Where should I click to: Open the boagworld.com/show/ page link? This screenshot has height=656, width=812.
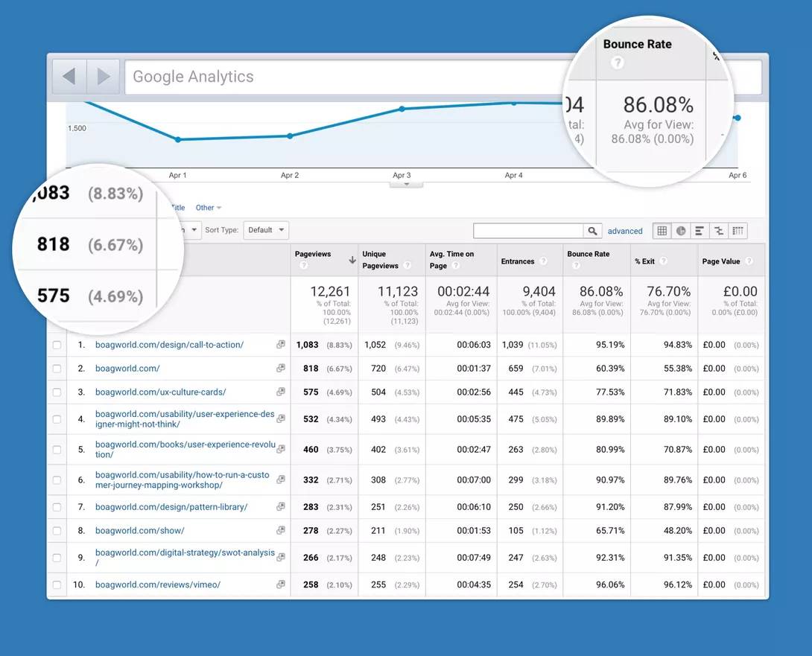(139, 531)
